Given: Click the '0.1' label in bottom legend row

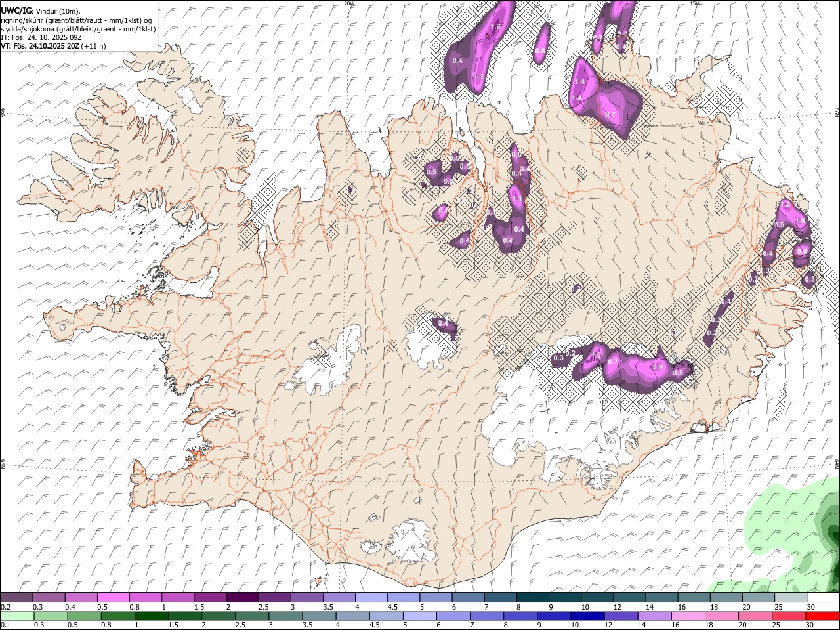Looking at the screenshot, I should click(x=5, y=625).
